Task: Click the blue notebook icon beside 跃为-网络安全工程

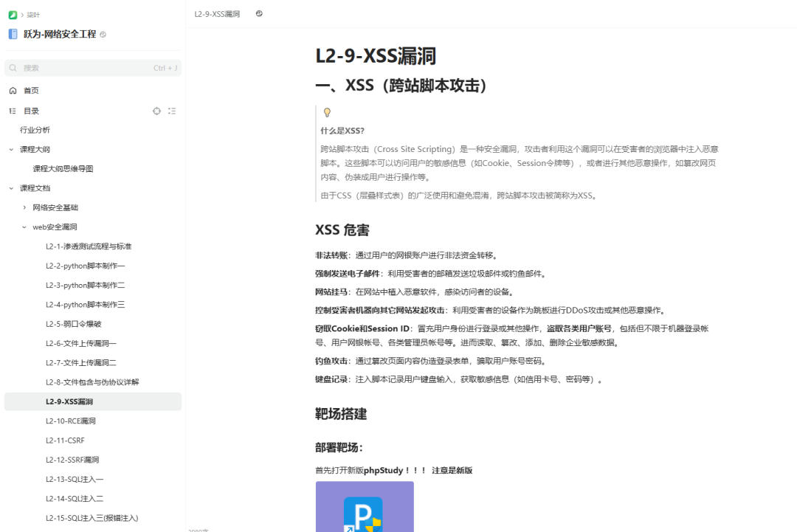Action: point(13,34)
